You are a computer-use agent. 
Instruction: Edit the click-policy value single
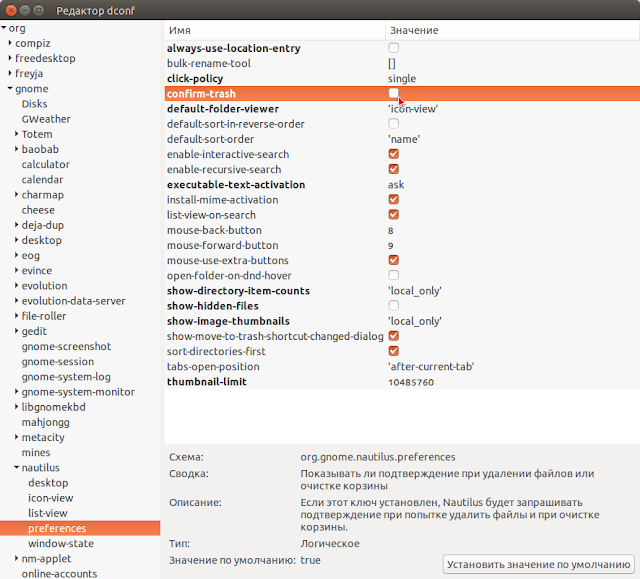tap(402, 78)
